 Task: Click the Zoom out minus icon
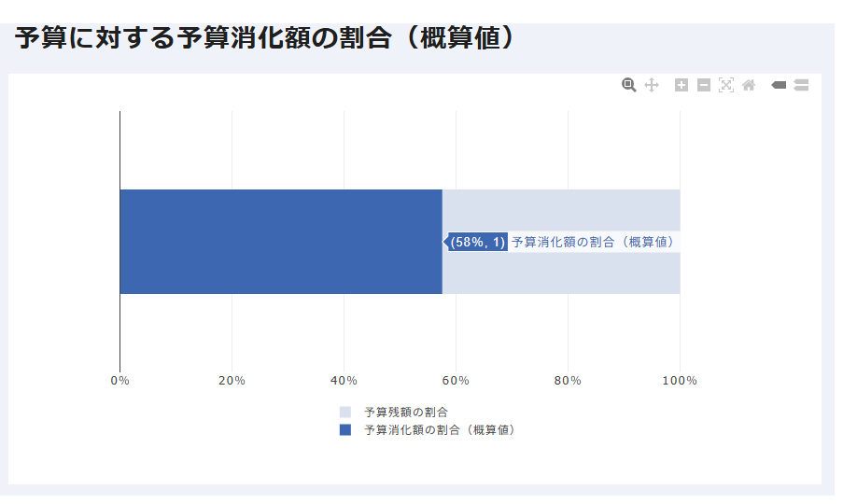click(x=704, y=85)
